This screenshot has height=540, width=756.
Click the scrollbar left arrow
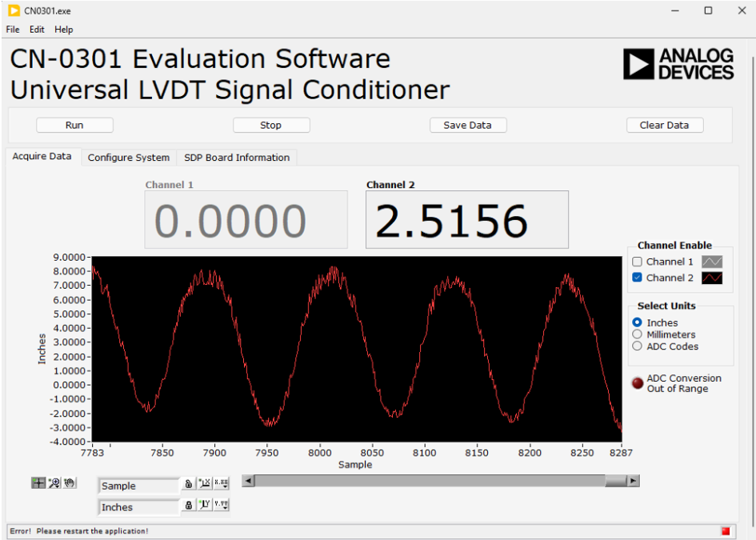tap(248, 481)
